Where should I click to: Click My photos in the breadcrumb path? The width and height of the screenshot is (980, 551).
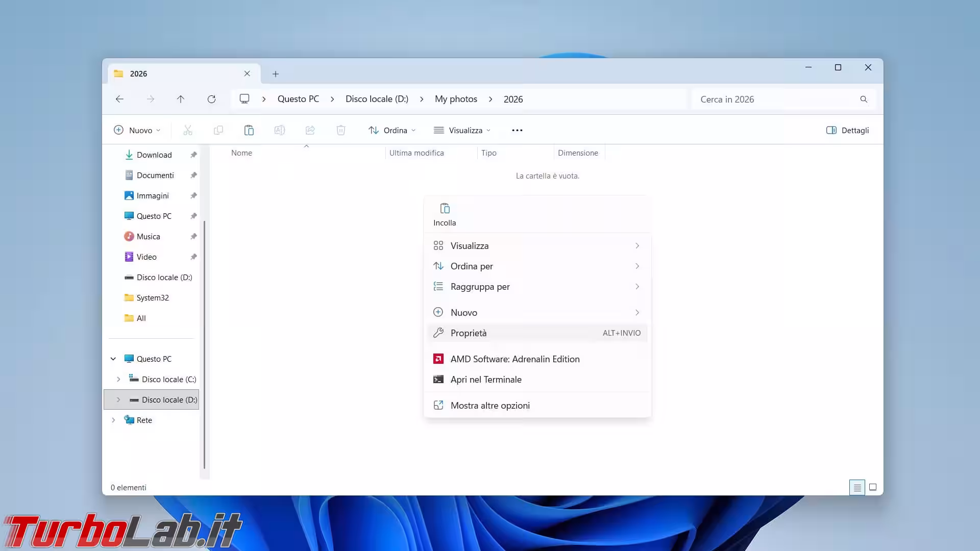(x=456, y=99)
